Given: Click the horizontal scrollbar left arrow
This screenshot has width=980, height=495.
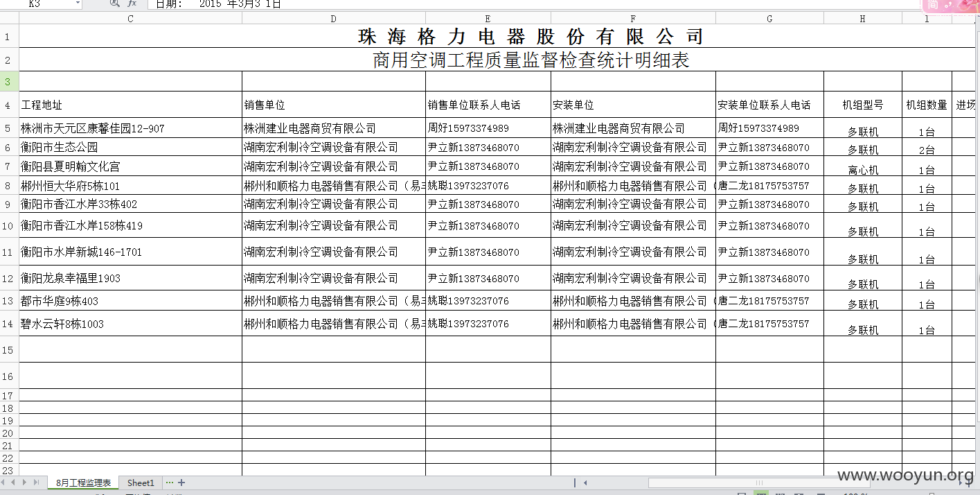Looking at the screenshot, I should 585,483.
